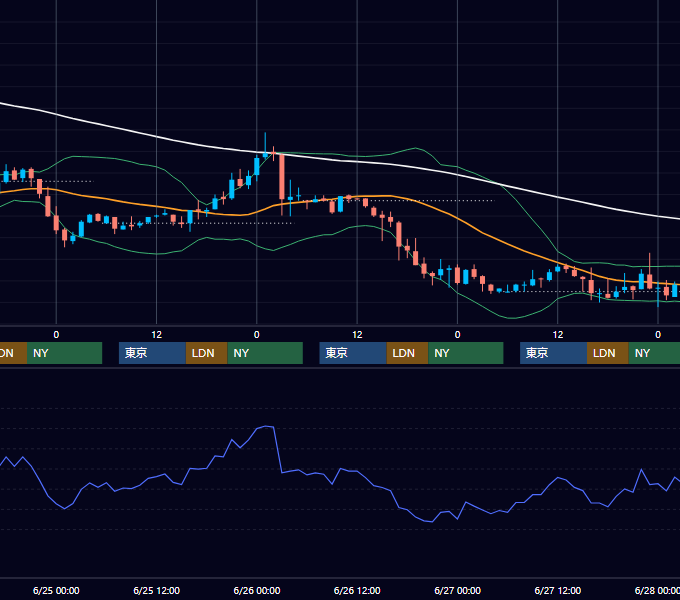Select the LDN session block on 6/27
Image resolution: width=680 pixels, height=600 pixels.
point(608,353)
